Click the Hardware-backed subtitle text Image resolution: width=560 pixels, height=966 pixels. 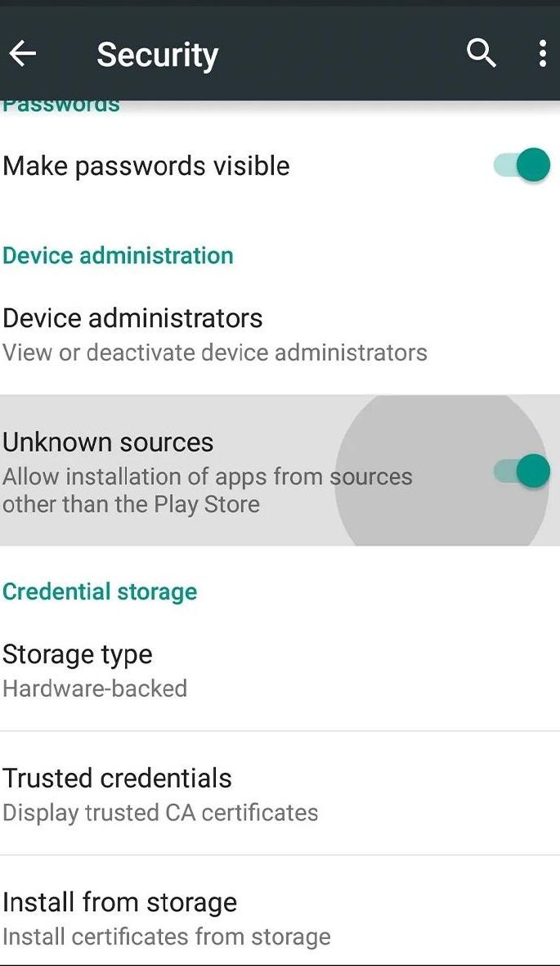click(95, 689)
